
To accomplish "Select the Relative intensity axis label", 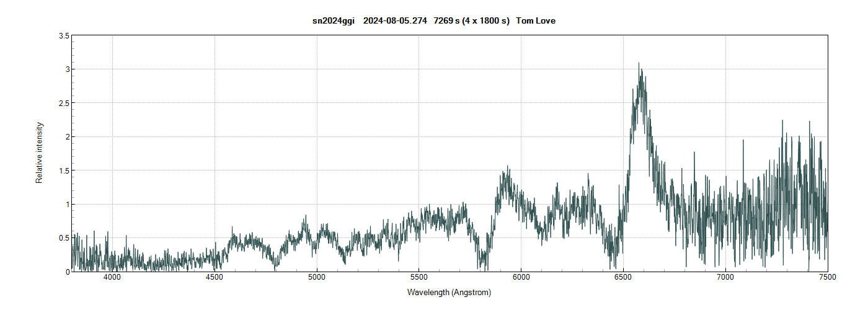I will (x=39, y=153).
